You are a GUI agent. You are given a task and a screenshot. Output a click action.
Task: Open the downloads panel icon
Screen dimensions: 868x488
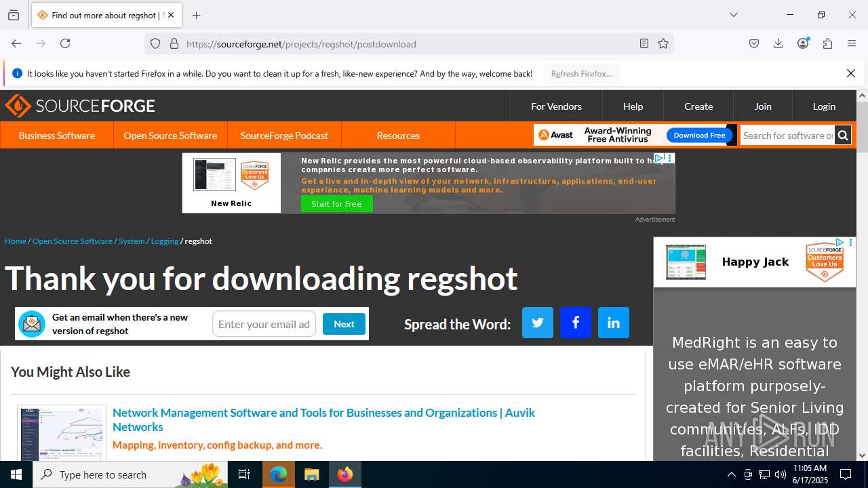tap(778, 43)
